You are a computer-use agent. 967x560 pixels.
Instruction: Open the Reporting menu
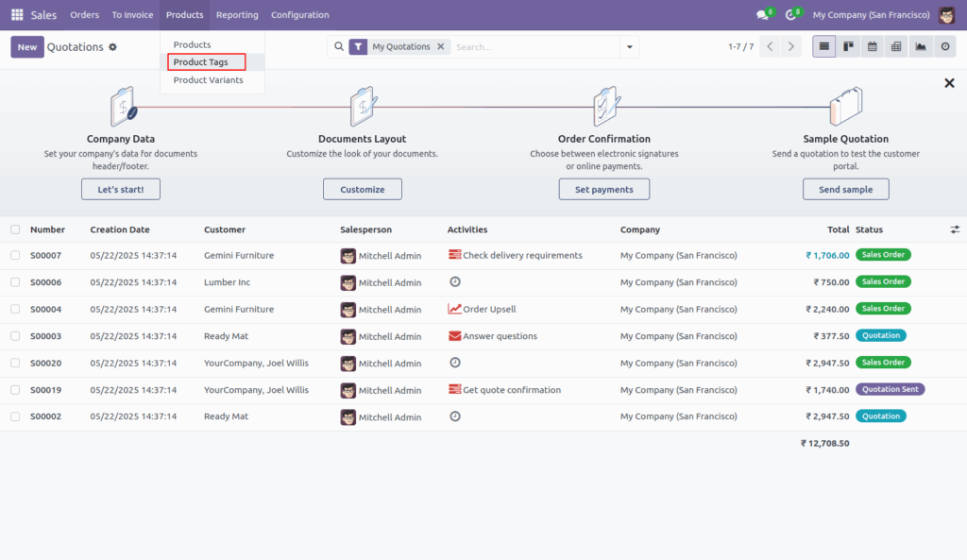click(x=237, y=14)
